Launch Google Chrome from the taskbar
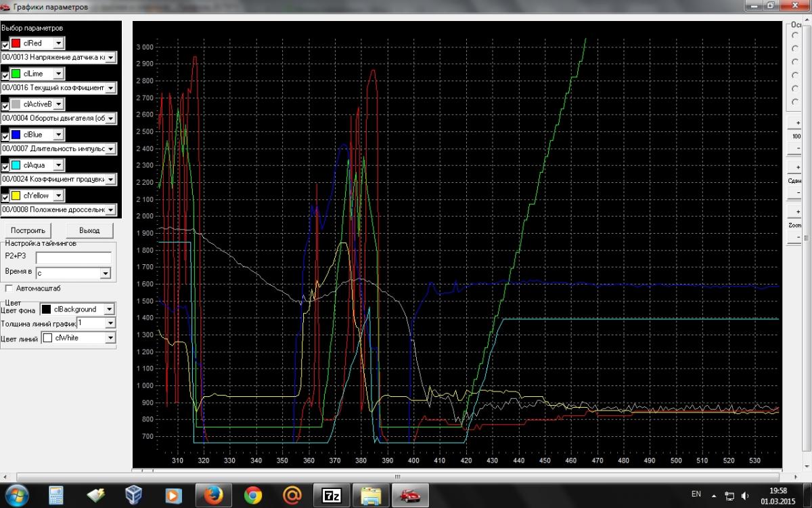The height and width of the screenshot is (508, 812). tap(253, 495)
